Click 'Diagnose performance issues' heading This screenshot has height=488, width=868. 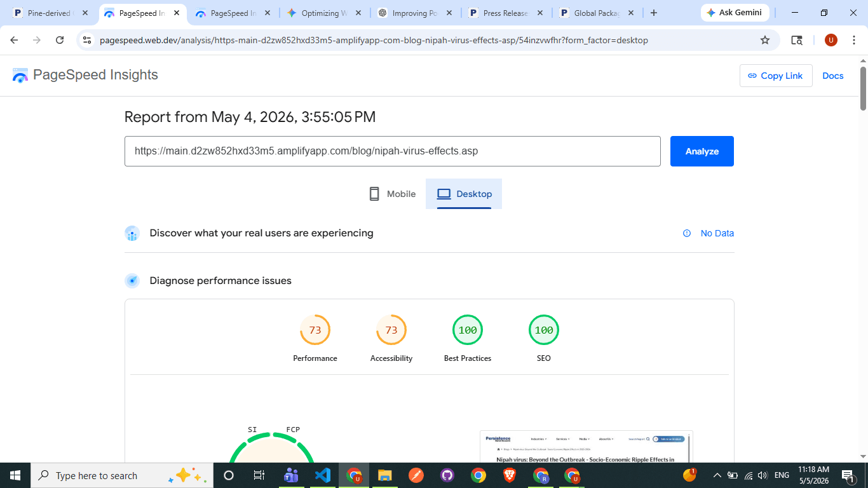(x=220, y=281)
